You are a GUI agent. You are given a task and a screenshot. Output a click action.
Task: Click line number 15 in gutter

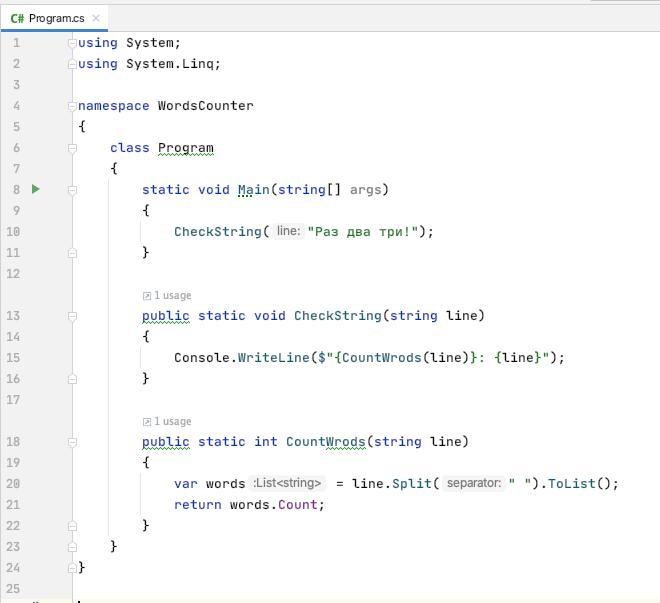13,358
